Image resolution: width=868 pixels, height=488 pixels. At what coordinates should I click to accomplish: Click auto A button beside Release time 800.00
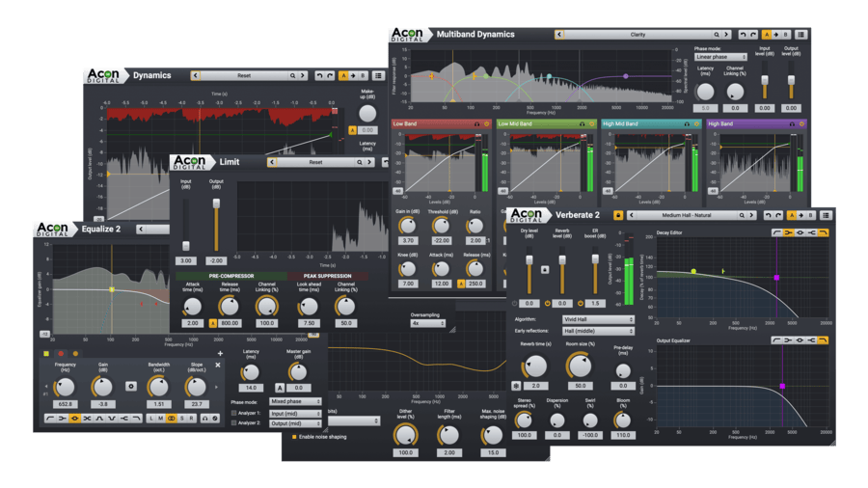coord(213,323)
